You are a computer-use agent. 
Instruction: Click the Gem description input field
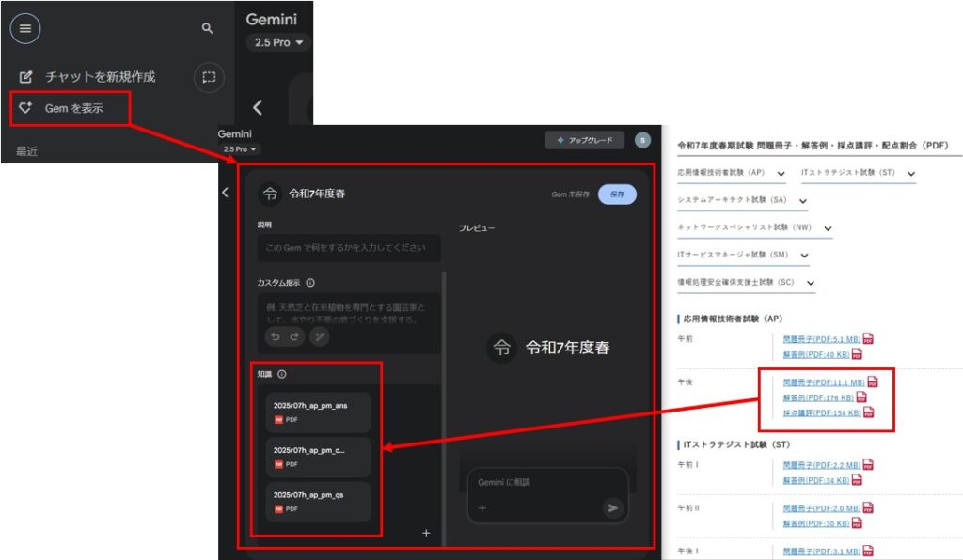click(348, 248)
